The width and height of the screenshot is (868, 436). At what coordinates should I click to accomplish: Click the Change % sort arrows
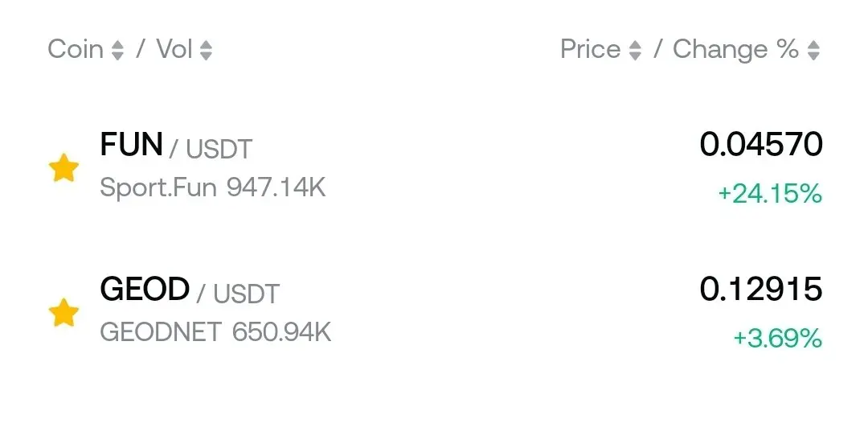(x=813, y=51)
